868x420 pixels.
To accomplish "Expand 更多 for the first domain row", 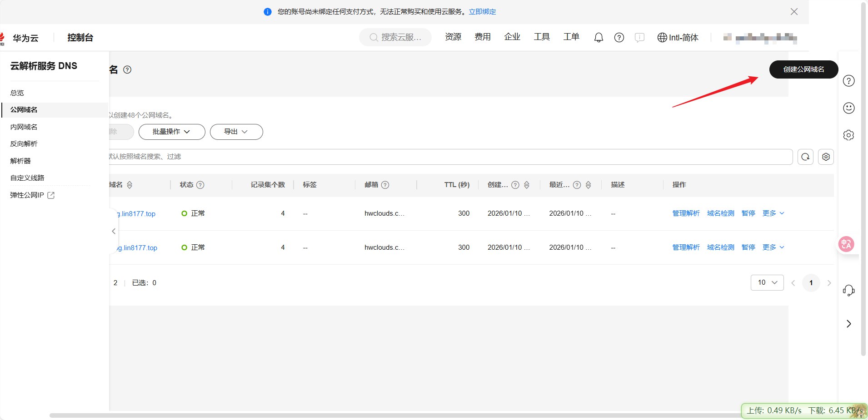I will tap(773, 213).
